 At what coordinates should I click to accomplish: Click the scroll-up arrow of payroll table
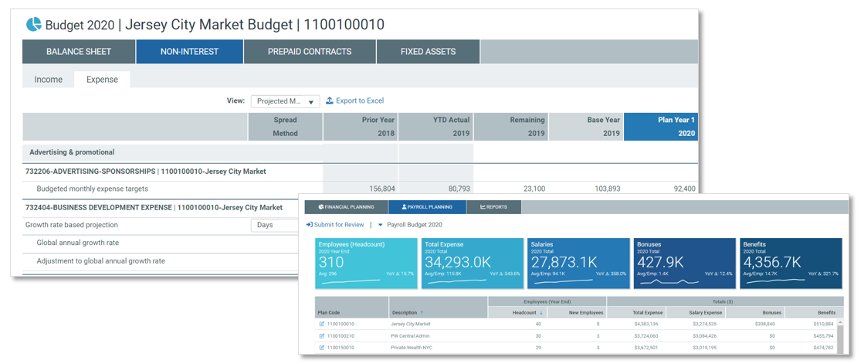[840, 321]
